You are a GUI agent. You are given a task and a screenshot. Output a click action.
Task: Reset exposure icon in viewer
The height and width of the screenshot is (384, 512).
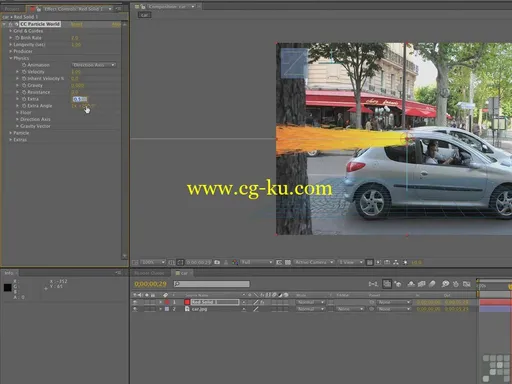[405, 263]
